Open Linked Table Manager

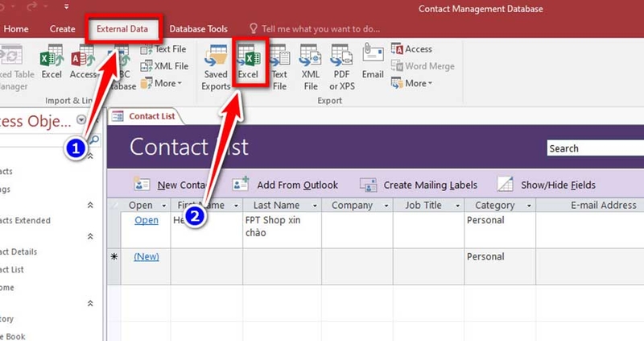point(15,68)
